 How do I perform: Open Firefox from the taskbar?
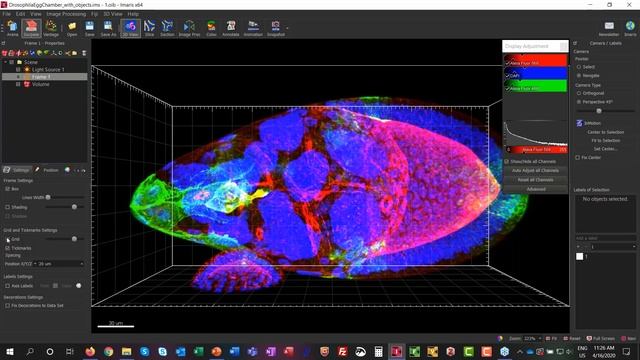pos(90,351)
